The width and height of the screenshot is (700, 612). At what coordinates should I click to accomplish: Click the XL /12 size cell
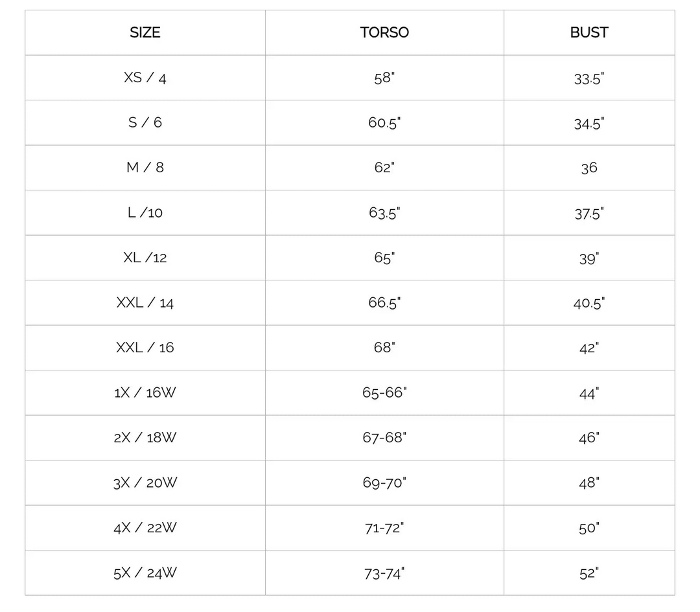pyautogui.click(x=145, y=258)
